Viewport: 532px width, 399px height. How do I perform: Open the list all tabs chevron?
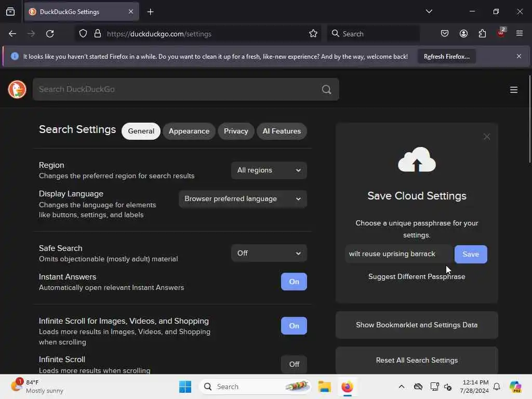[429, 11]
